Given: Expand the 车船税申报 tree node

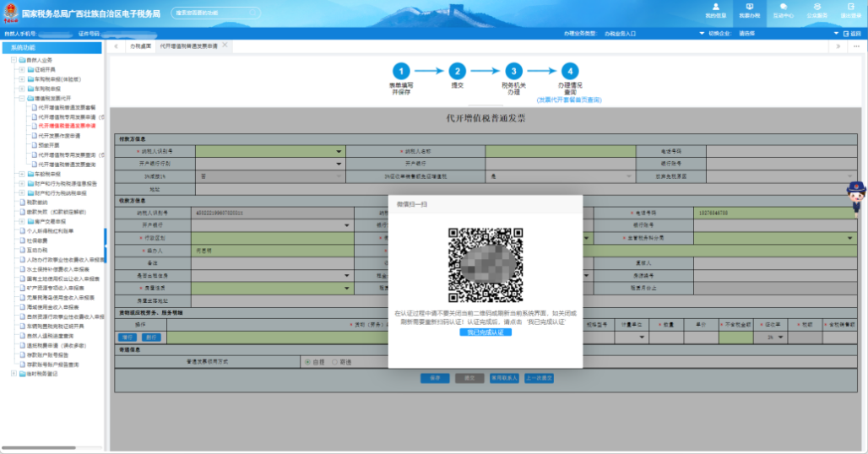Looking at the screenshot, I should tap(22, 174).
